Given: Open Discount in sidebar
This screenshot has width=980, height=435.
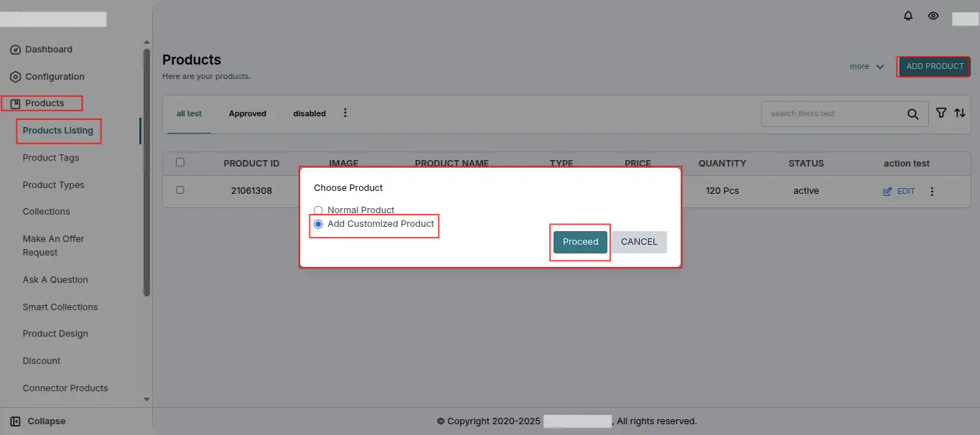Looking at the screenshot, I should click(42, 361).
